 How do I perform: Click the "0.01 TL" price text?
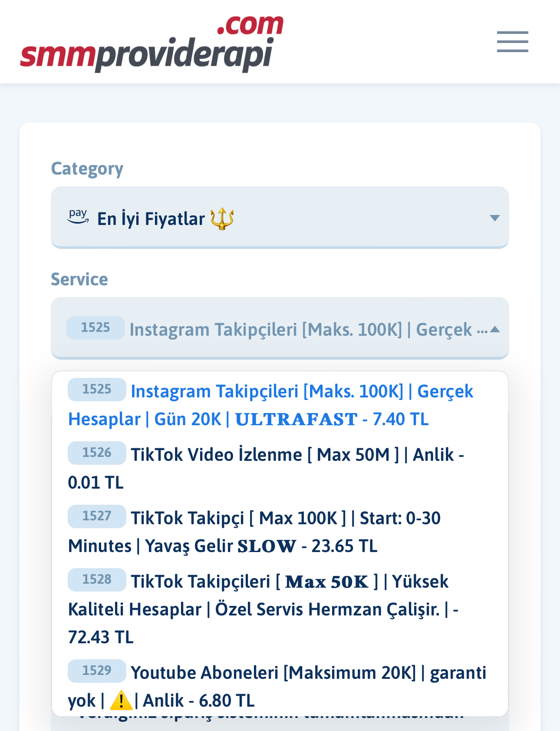click(x=96, y=483)
